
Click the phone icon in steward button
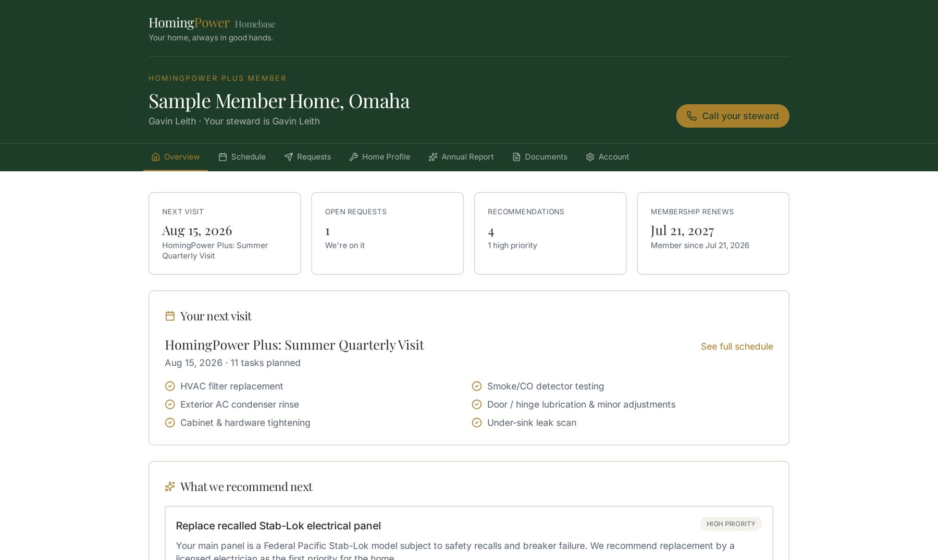pyautogui.click(x=692, y=116)
